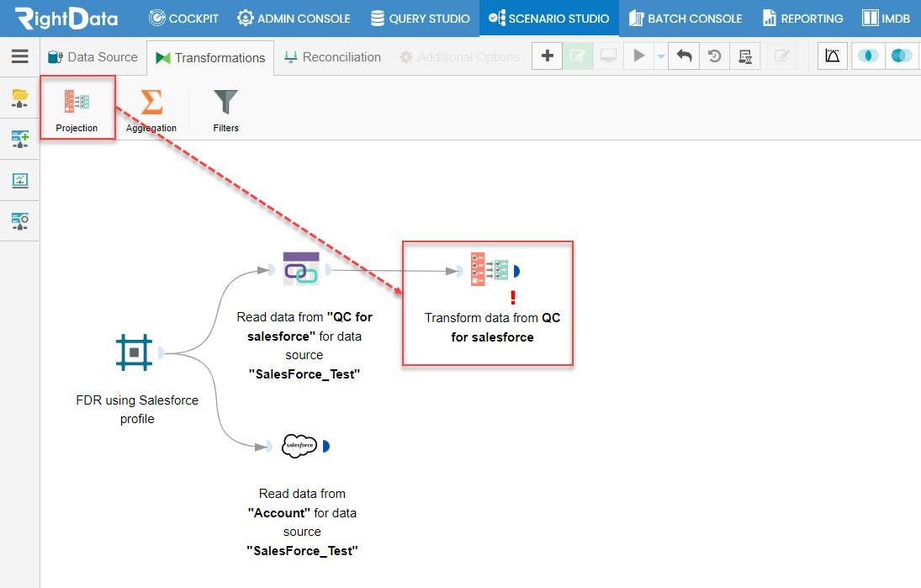
Task: Open the Batch Console menu
Action: tap(685, 19)
